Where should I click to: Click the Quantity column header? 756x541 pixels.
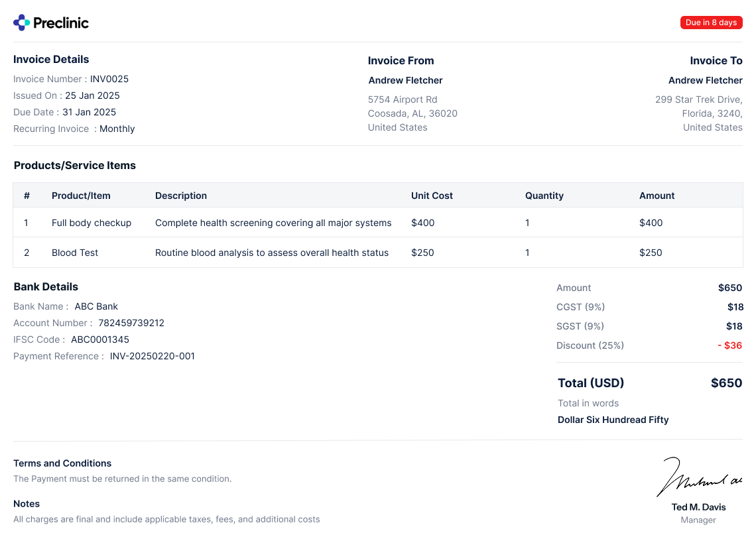pos(544,196)
